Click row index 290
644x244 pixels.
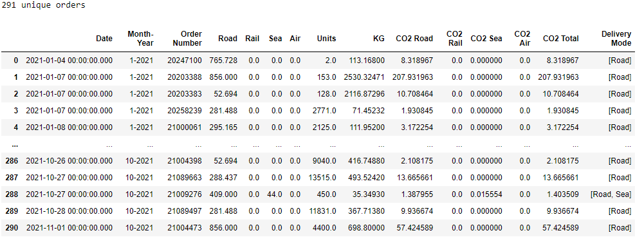12,227
